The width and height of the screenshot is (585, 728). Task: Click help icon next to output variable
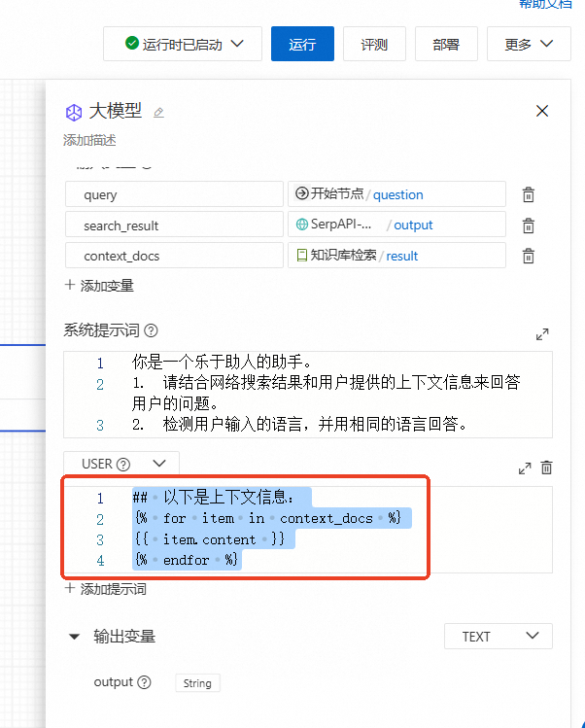145,682
